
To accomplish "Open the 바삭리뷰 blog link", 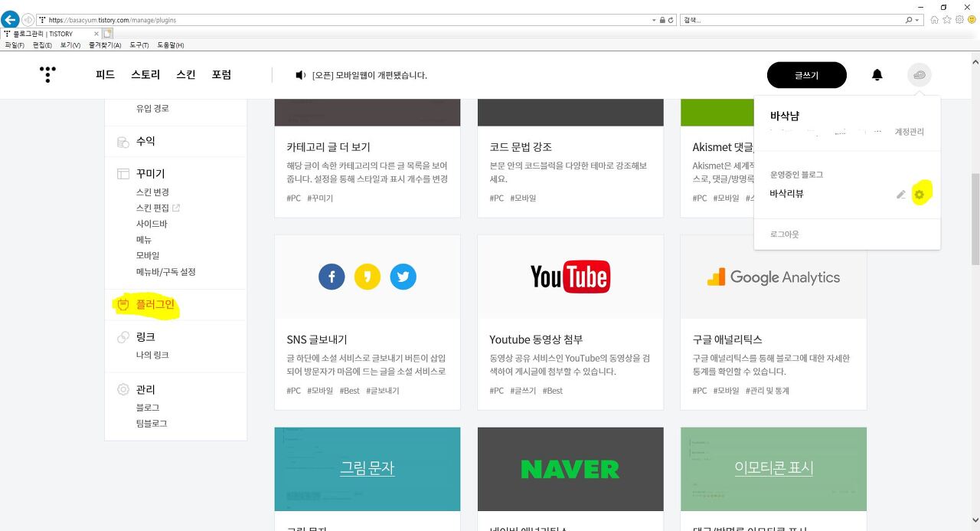I will point(786,194).
